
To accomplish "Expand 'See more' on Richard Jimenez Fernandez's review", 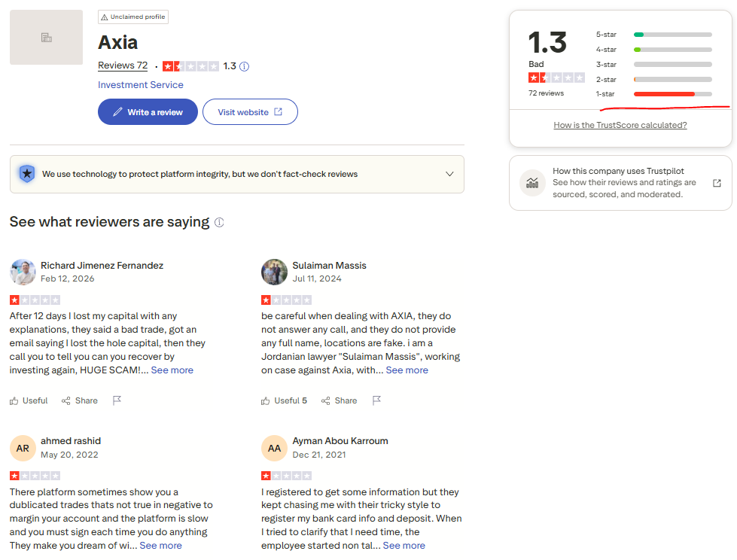I will [x=172, y=370].
